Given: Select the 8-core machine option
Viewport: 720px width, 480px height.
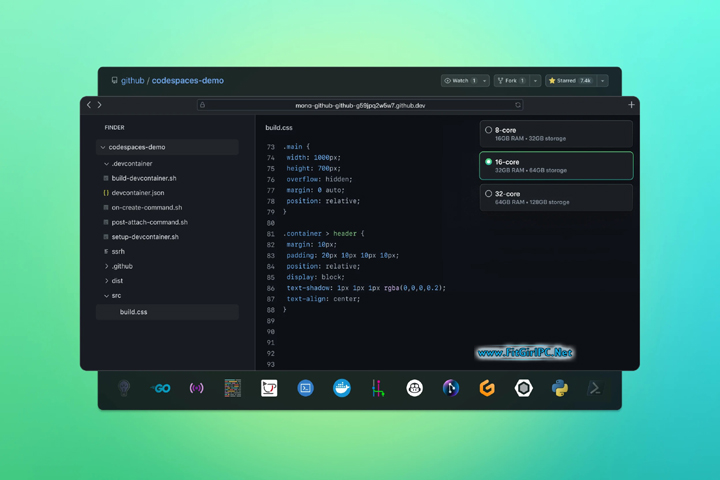Looking at the screenshot, I should point(556,134).
